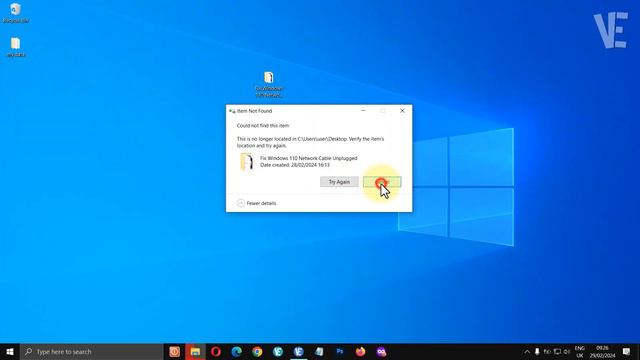Switch to the active blue VE taskbar app
Image resolution: width=640 pixels, height=360 pixels.
[x=299, y=352]
